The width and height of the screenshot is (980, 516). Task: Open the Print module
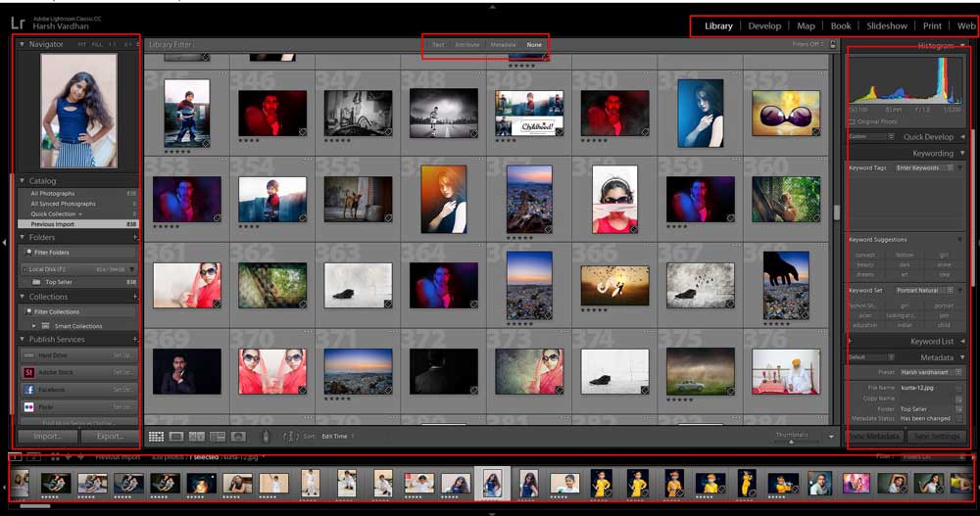pyautogui.click(x=932, y=26)
